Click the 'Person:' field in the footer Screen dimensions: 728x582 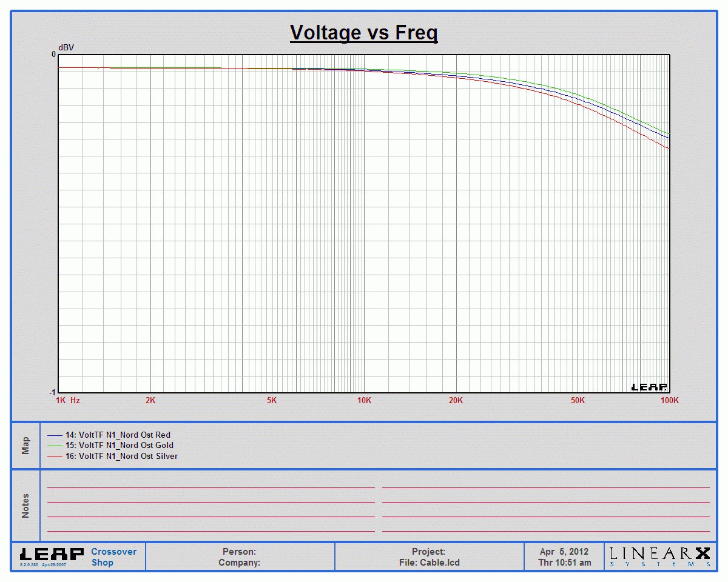tap(239, 552)
